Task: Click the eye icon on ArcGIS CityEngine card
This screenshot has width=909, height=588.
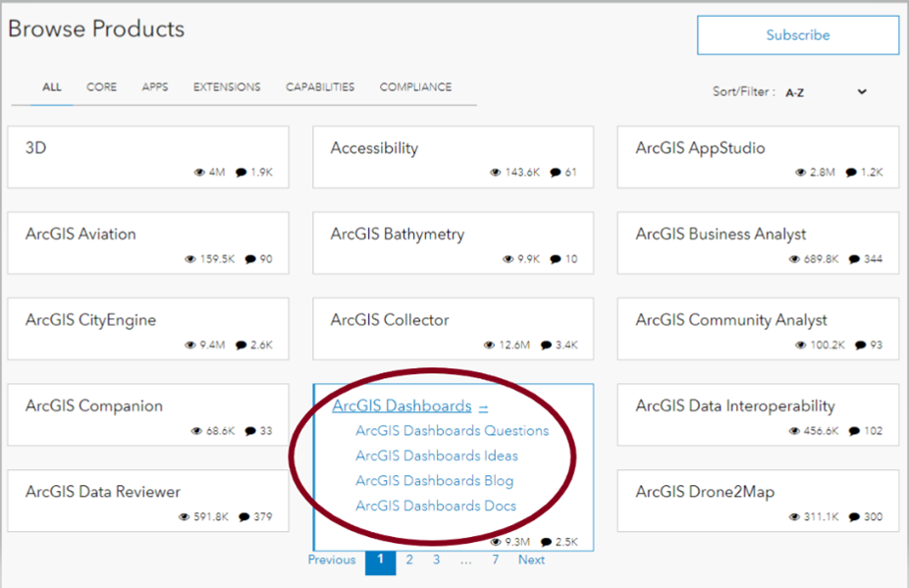Action: point(190,345)
